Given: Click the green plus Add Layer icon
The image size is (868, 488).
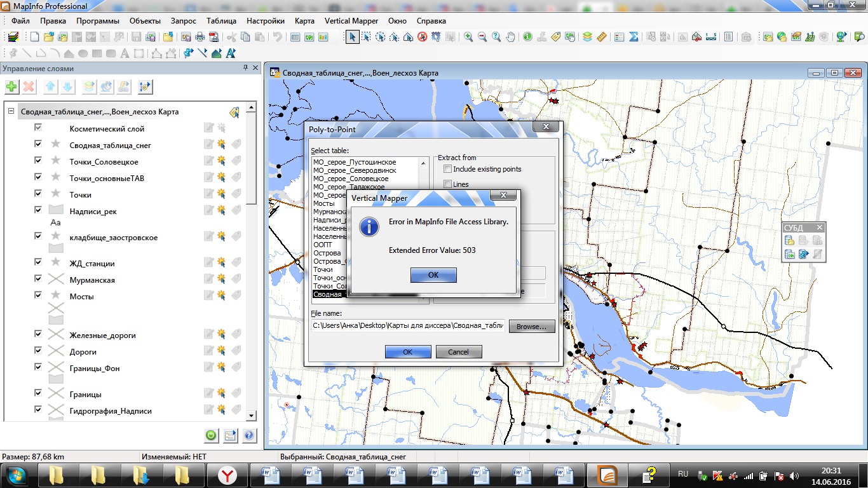Looking at the screenshot, I should click(11, 87).
